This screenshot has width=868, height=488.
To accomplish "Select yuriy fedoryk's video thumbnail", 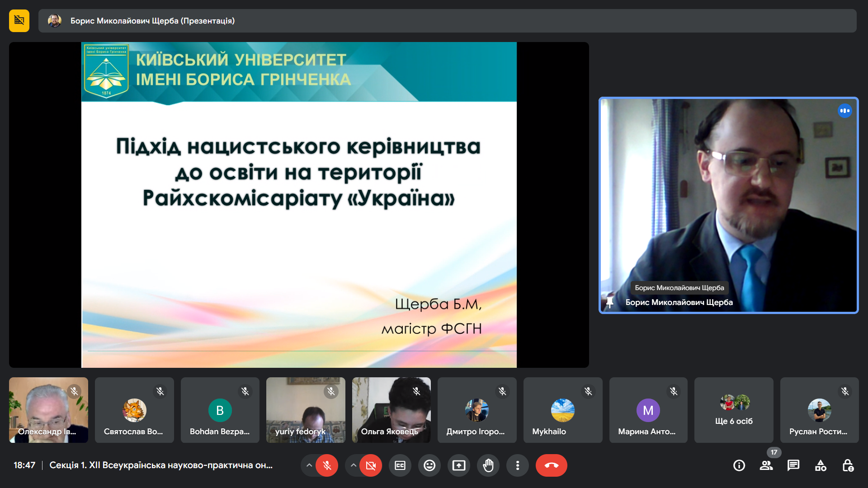I will [x=306, y=410].
